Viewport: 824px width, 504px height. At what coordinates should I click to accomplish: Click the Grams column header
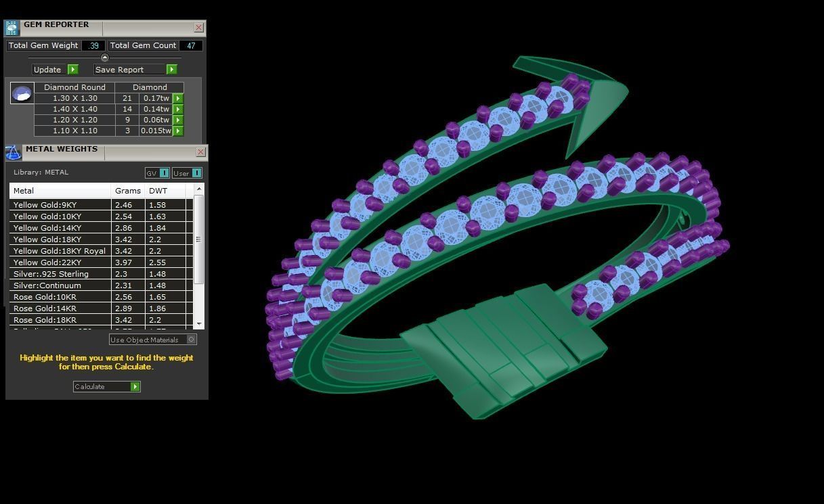[x=128, y=191]
